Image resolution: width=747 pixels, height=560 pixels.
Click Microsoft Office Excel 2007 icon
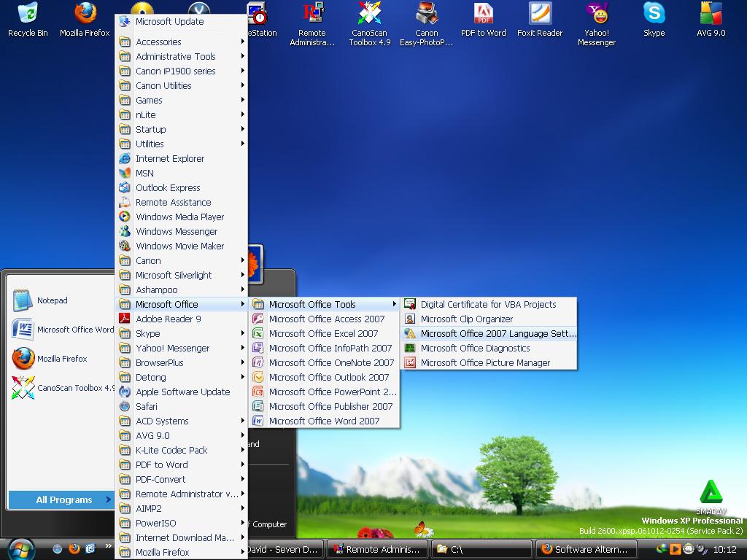point(258,333)
